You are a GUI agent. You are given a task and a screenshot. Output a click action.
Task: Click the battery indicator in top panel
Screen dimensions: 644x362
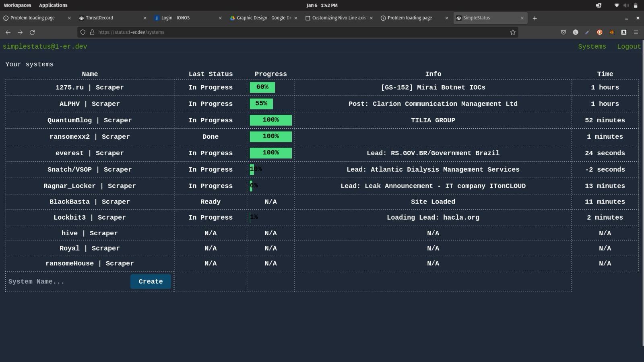click(x=636, y=5)
